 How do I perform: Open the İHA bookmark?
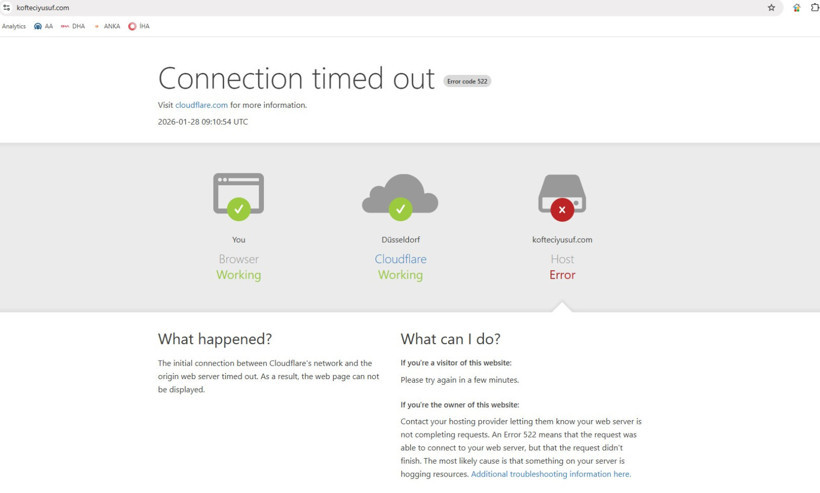(x=138, y=27)
